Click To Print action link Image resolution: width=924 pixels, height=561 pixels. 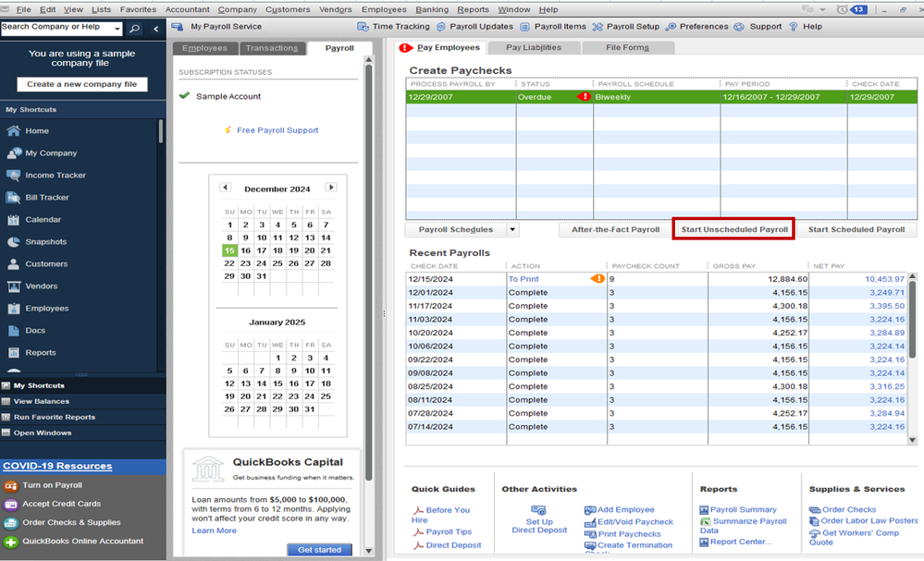tap(524, 279)
